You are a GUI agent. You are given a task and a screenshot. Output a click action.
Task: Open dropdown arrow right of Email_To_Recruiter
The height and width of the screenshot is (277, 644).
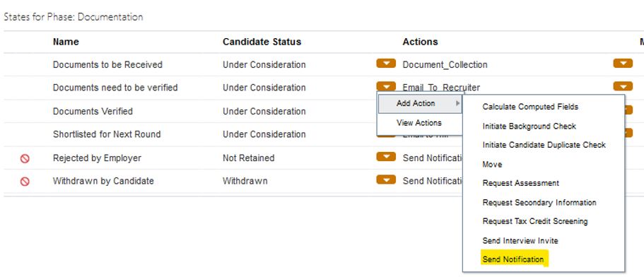623,86
